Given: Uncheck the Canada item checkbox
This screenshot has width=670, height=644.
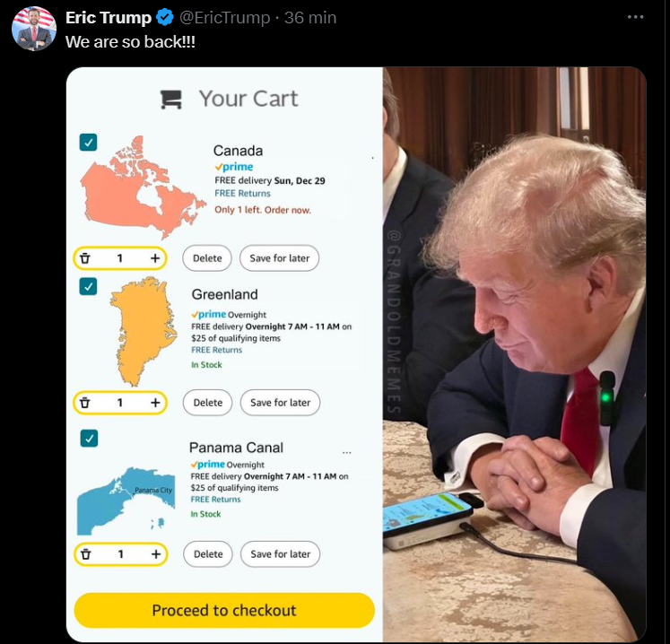Looking at the screenshot, I should click(89, 143).
